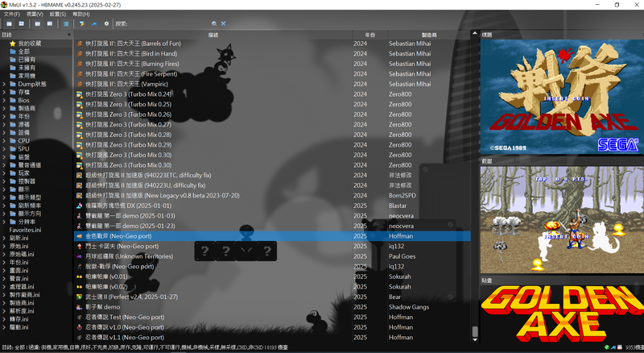
Task: Open the 幫助(H) menu
Action: [81, 14]
